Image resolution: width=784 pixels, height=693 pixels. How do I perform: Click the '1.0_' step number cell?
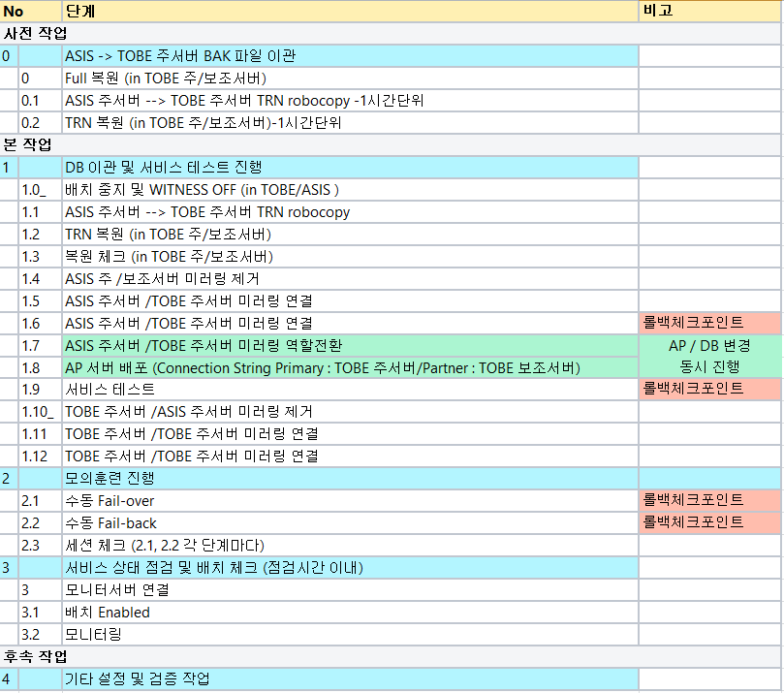click(x=40, y=190)
